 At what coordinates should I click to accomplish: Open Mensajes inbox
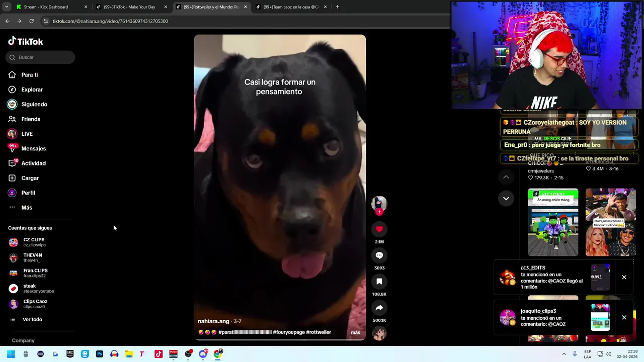point(34,148)
